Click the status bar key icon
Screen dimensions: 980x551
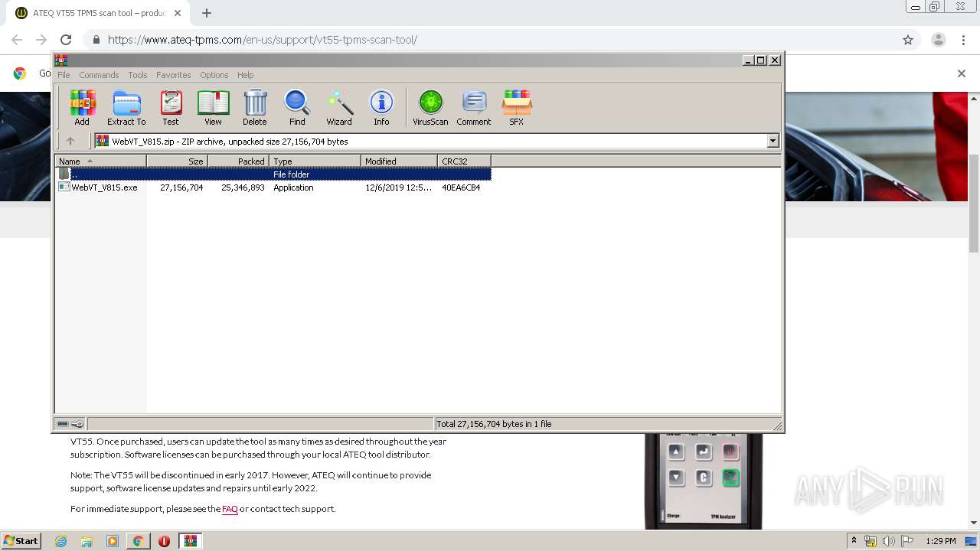[77, 424]
